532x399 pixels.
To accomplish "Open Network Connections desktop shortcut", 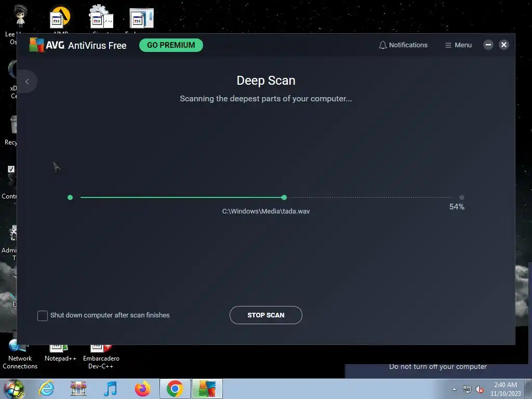I will point(20,354).
